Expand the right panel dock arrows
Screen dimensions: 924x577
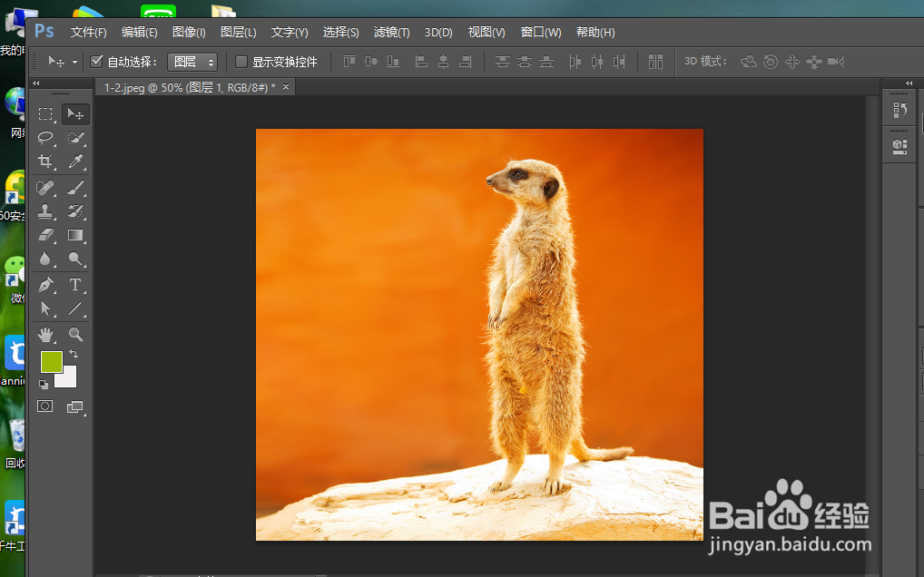click(908, 83)
